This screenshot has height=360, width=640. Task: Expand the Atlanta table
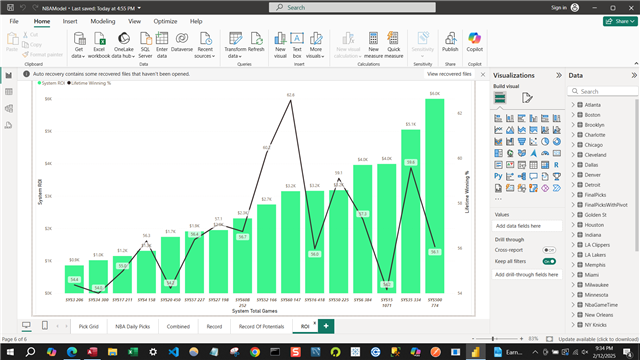tap(573, 105)
